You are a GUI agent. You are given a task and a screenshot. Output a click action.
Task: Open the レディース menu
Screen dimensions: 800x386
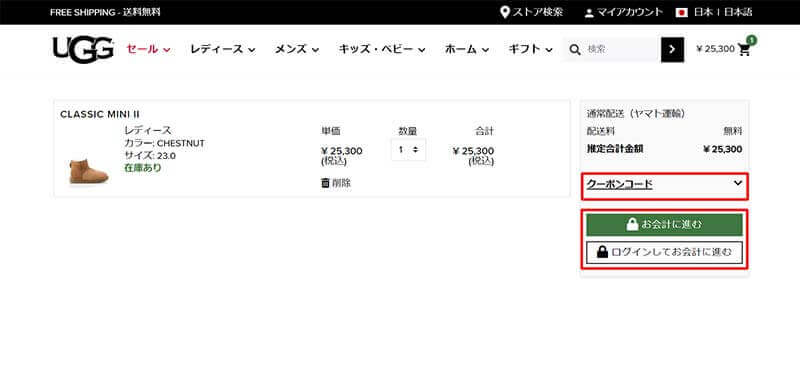(x=222, y=49)
